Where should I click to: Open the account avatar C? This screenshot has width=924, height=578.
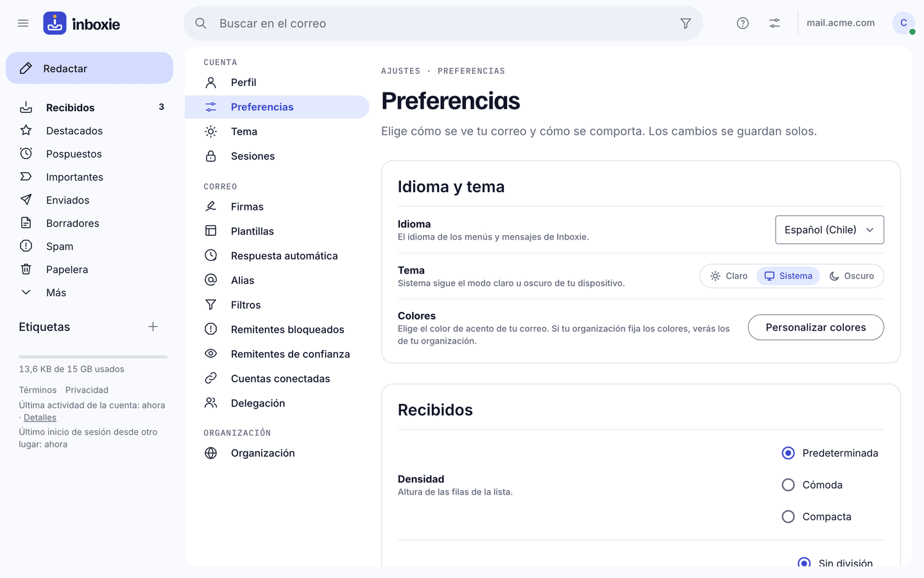tap(903, 23)
